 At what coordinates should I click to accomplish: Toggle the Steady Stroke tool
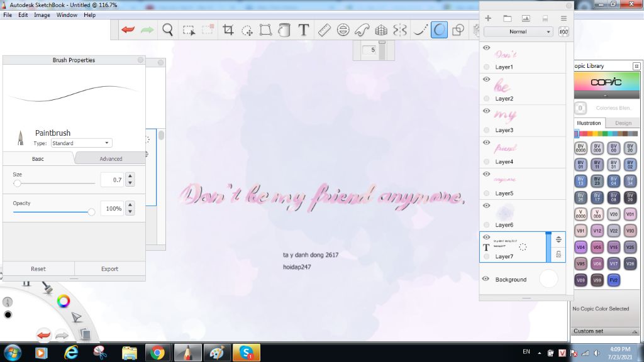(420, 30)
